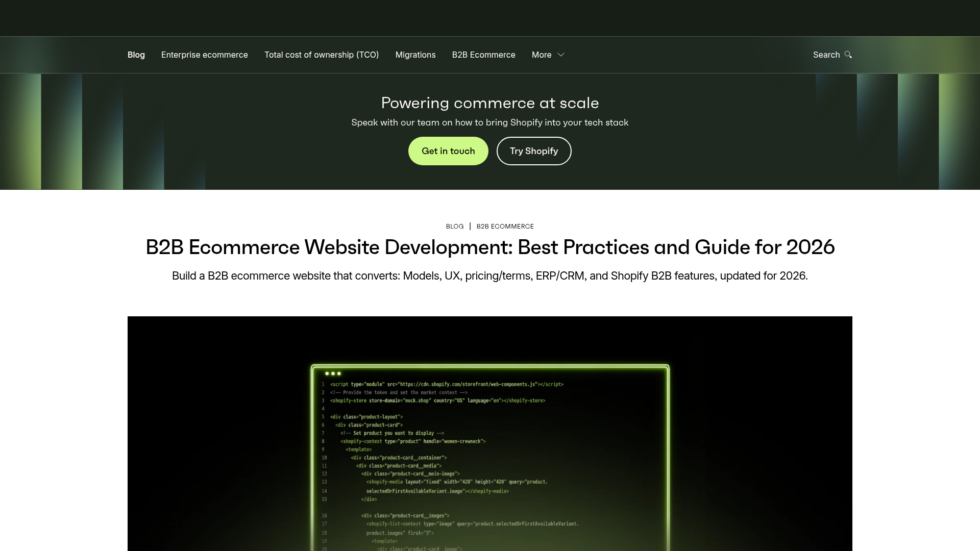The width and height of the screenshot is (980, 551).
Task: Click the chevron next to More
Action: (x=561, y=55)
